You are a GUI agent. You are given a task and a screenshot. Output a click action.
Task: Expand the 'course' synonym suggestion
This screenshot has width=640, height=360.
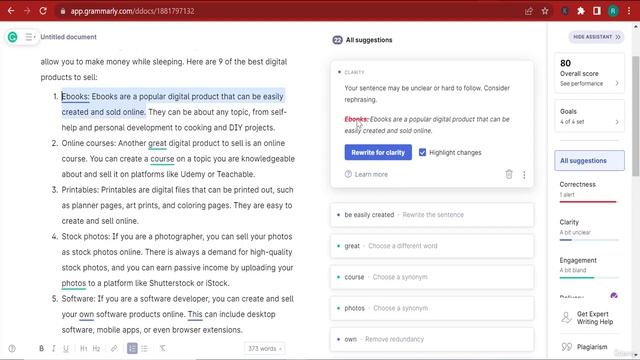point(432,277)
